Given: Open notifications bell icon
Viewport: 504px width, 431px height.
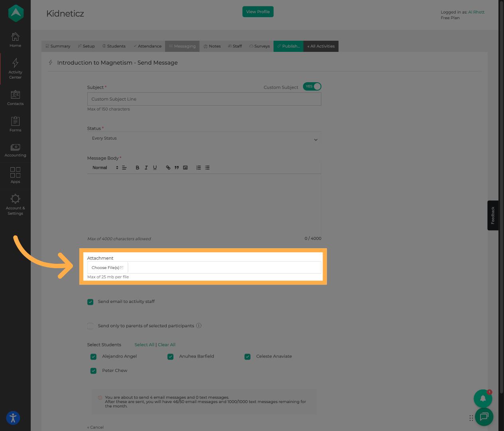Looking at the screenshot, I should click(x=483, y=398).
